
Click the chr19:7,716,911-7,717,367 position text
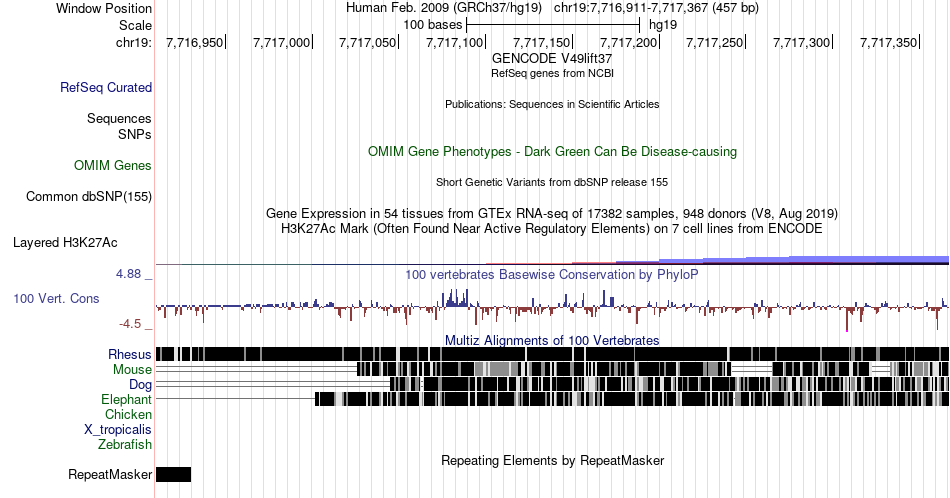click(656, 8)
